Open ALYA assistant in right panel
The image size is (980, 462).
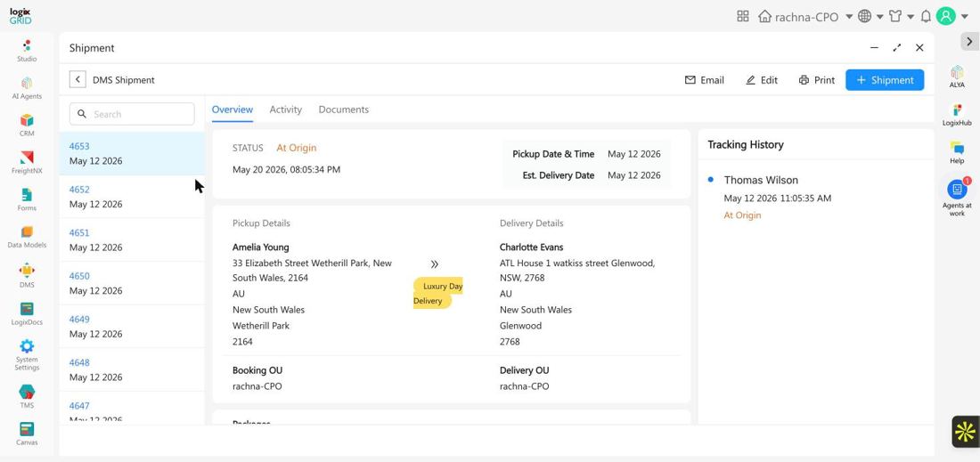coord(957,77)
